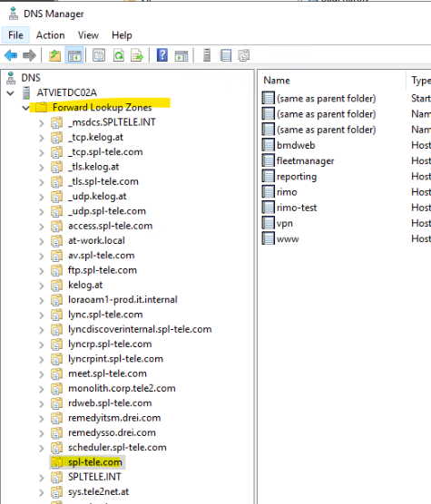Click the New Server toolbar icon
431x504 pixels.
(207, 55)
